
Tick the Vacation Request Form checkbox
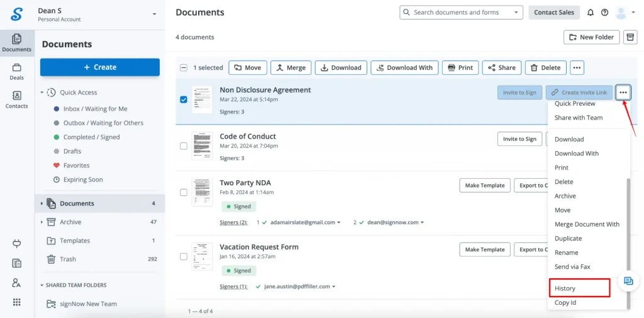click(x=184, y=257)
